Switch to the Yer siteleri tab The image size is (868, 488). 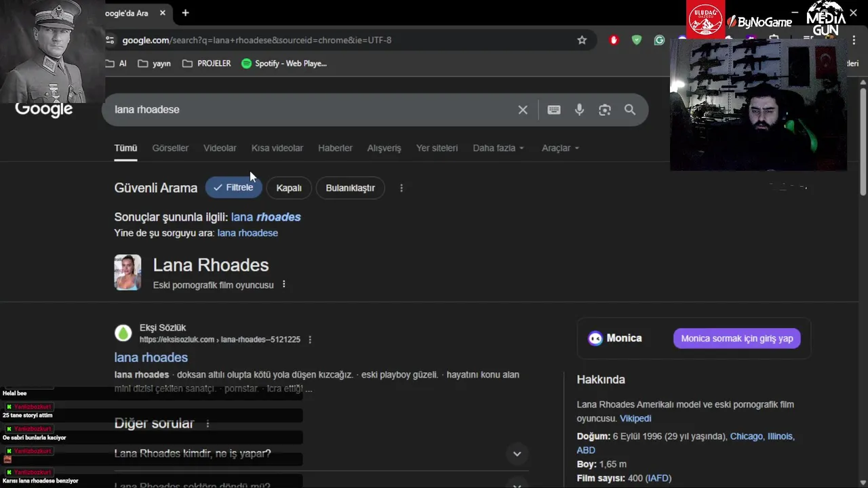point(437,148)
